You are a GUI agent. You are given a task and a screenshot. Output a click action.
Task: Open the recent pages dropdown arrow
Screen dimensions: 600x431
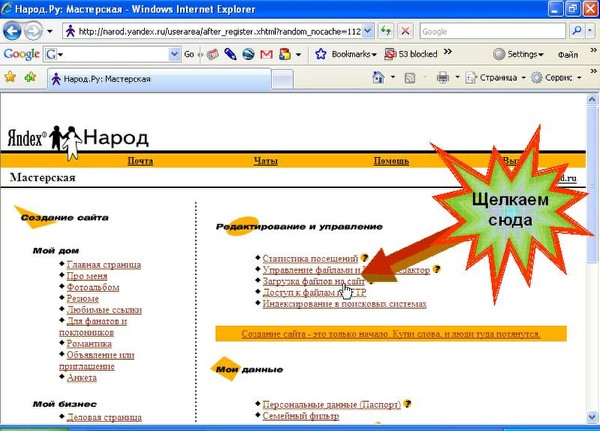tap(50, 31)
